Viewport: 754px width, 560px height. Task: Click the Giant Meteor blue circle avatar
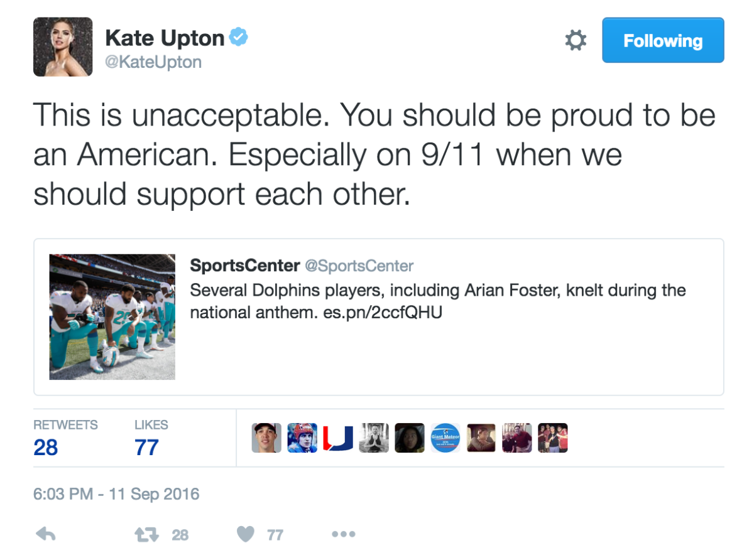point(445,438)
